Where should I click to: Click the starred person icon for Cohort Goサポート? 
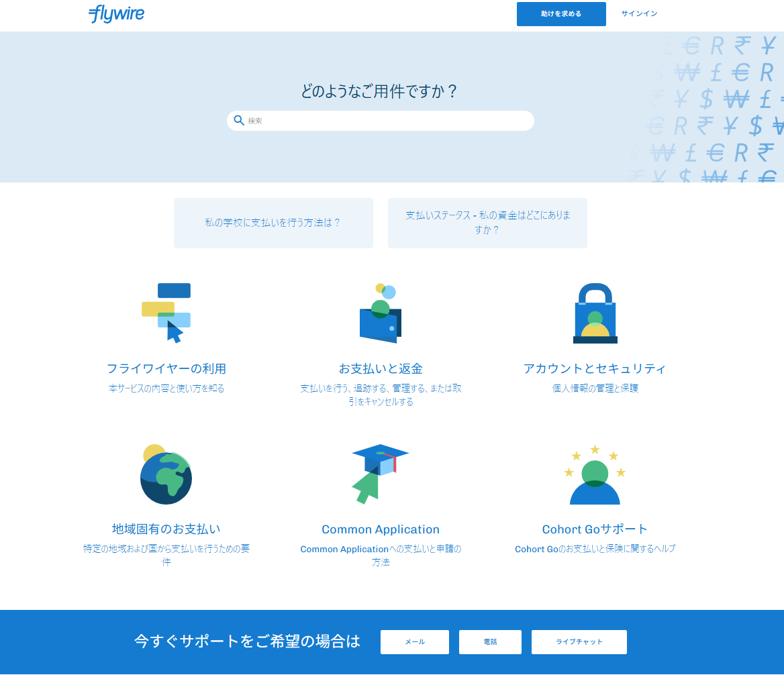tap(595, 474)
